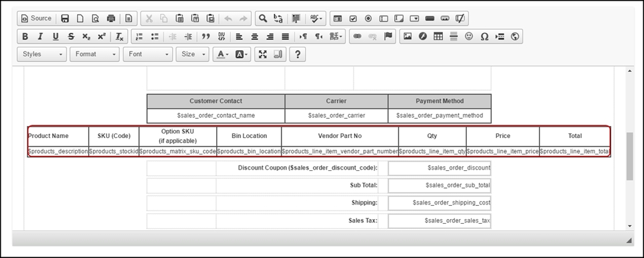Screen dimensions: 644x258
Task: Insert a Horizontal Line
Action: tap(454, 36)
